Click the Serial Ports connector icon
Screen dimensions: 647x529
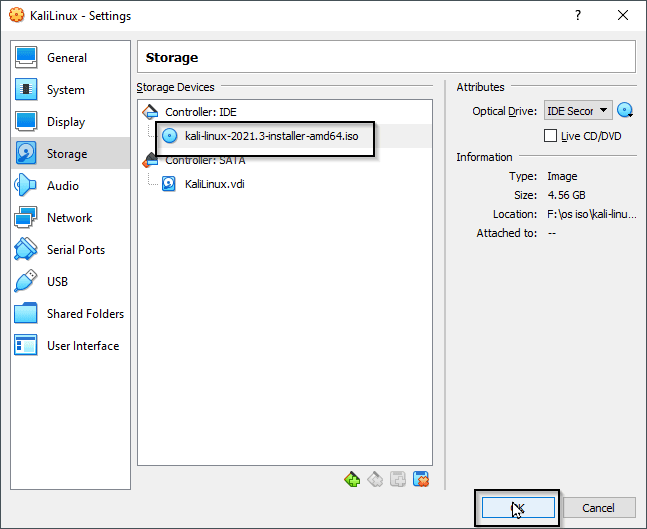(x=25, y=249)
